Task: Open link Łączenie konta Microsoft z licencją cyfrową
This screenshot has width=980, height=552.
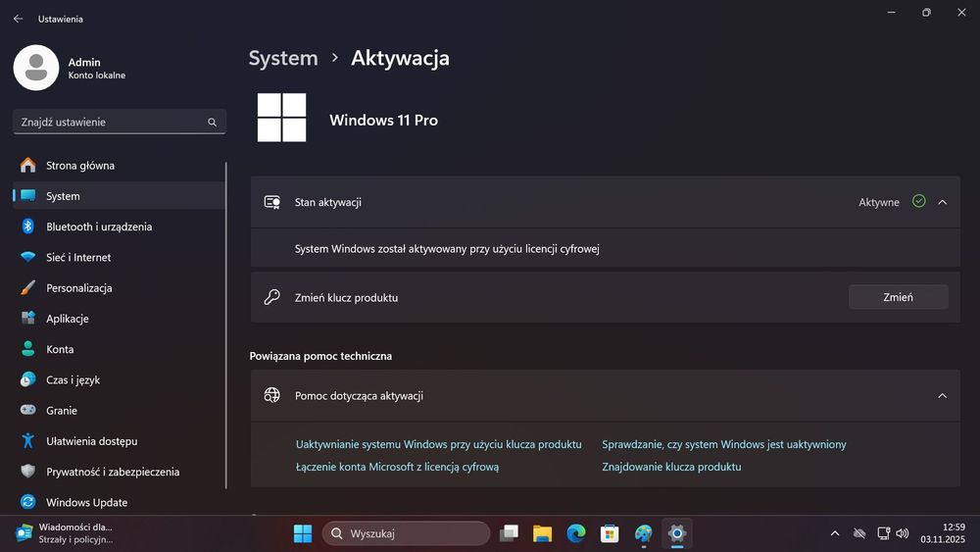Action: tap(398, 467)
